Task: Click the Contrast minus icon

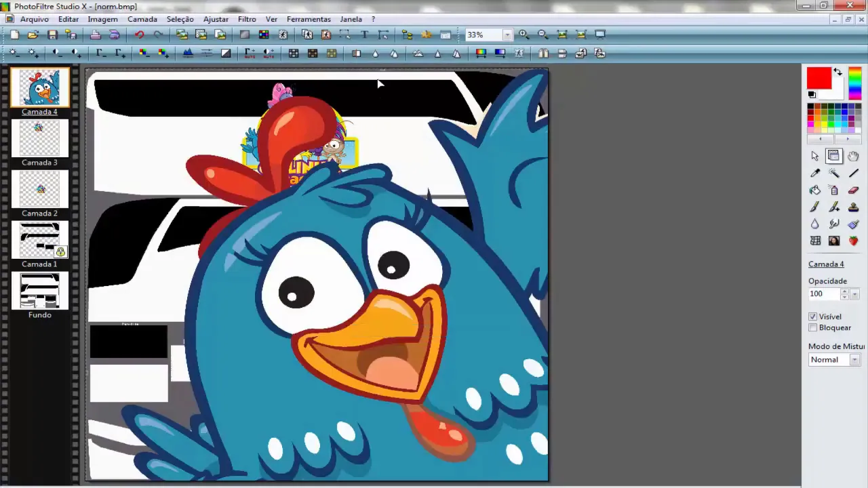Action: (x=57, y=53)
